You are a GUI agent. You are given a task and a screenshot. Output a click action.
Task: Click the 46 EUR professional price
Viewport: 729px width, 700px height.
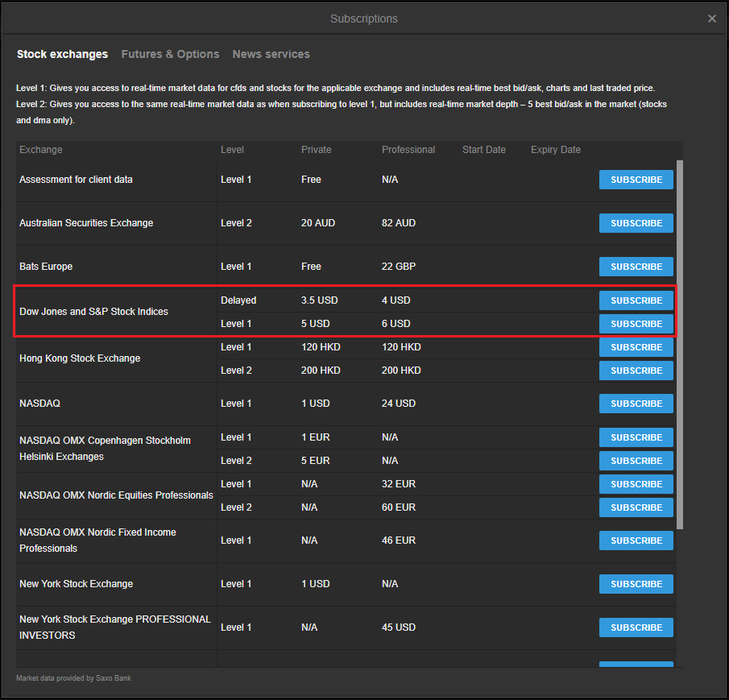(x=399, y=541)
